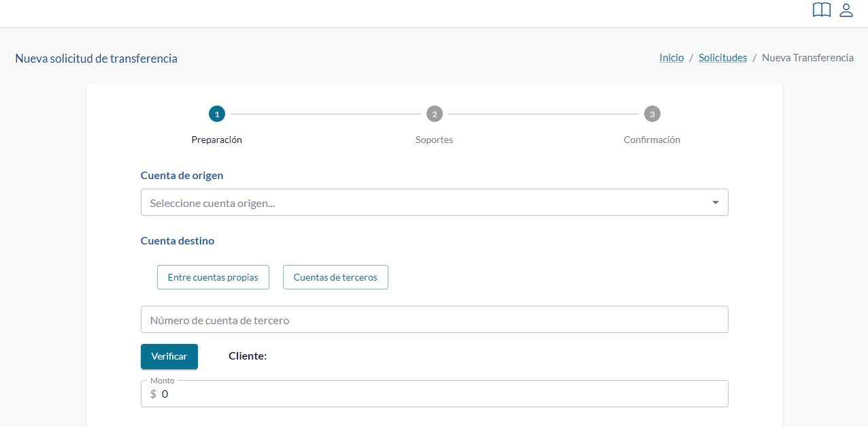The height and width of the screenshot is (427, 868).
Task: Select the Preparación step label
Action: click(x=217, y=140)
